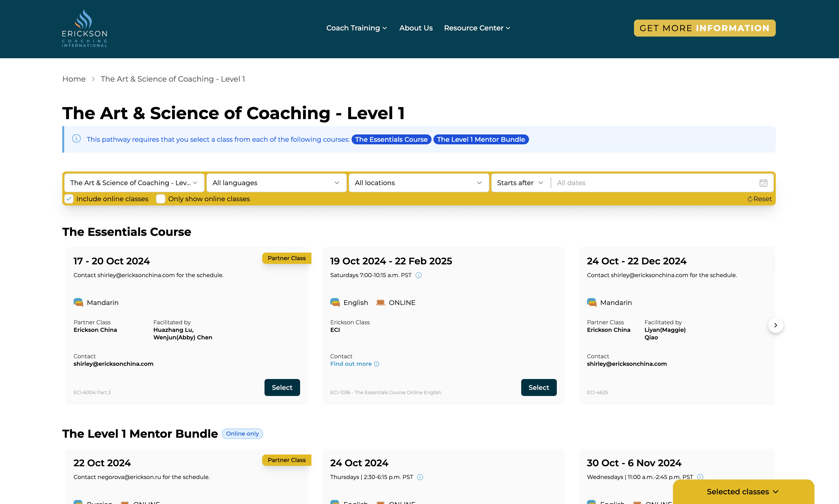Click facilitator names Huazhang Lu, Wenjun(Abby) Chen
Viewport: 839px width, 504px height.
pos(183,333)
